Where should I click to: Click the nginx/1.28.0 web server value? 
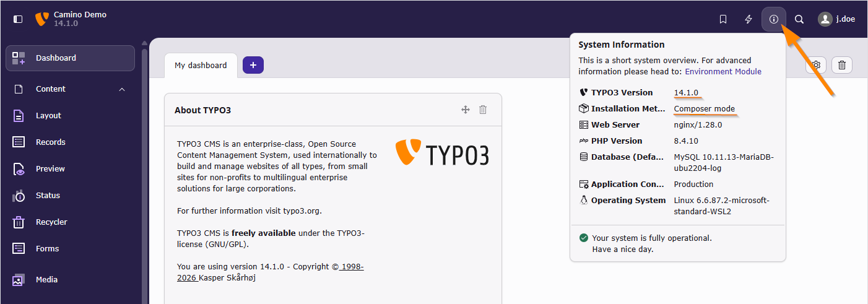698,124
